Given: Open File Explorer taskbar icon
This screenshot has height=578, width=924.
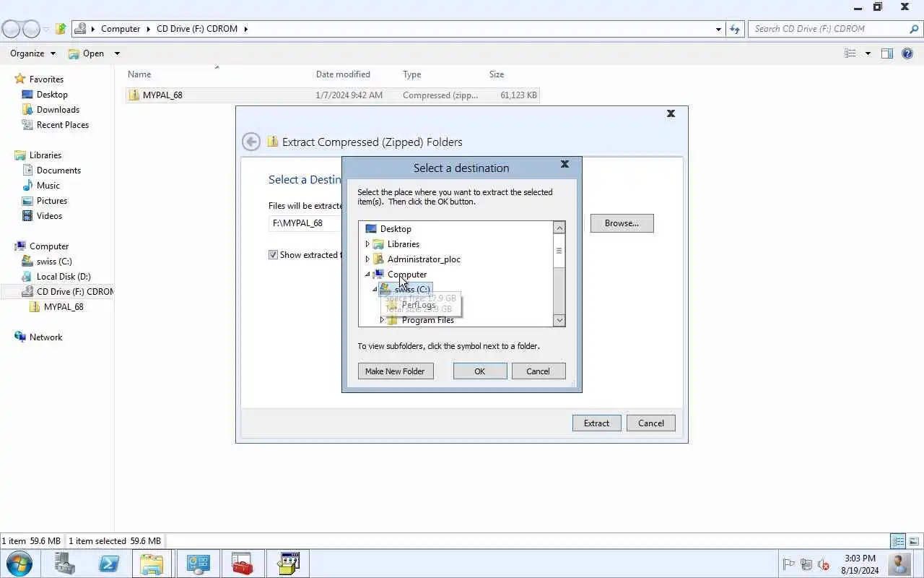Looking at the screenshot, I should (x=152, y=564).
